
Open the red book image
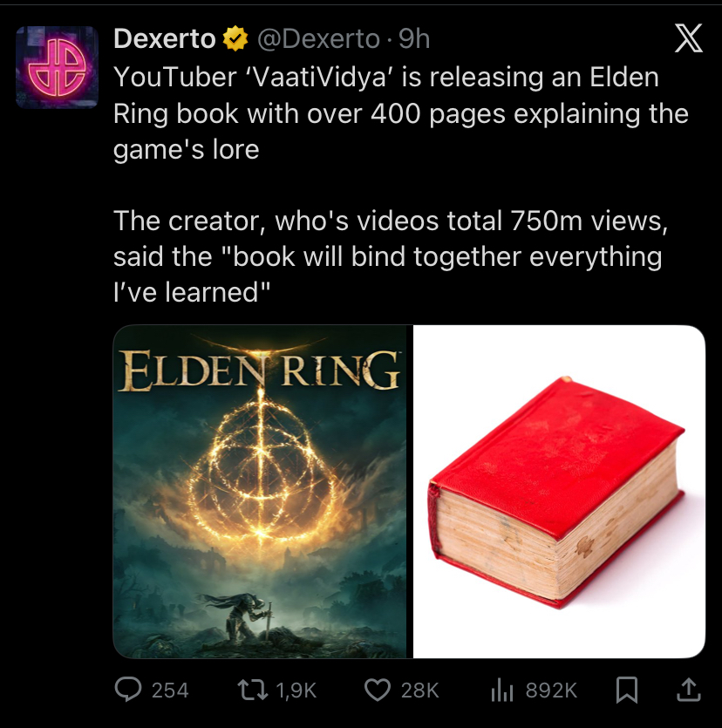pos(559,491)
